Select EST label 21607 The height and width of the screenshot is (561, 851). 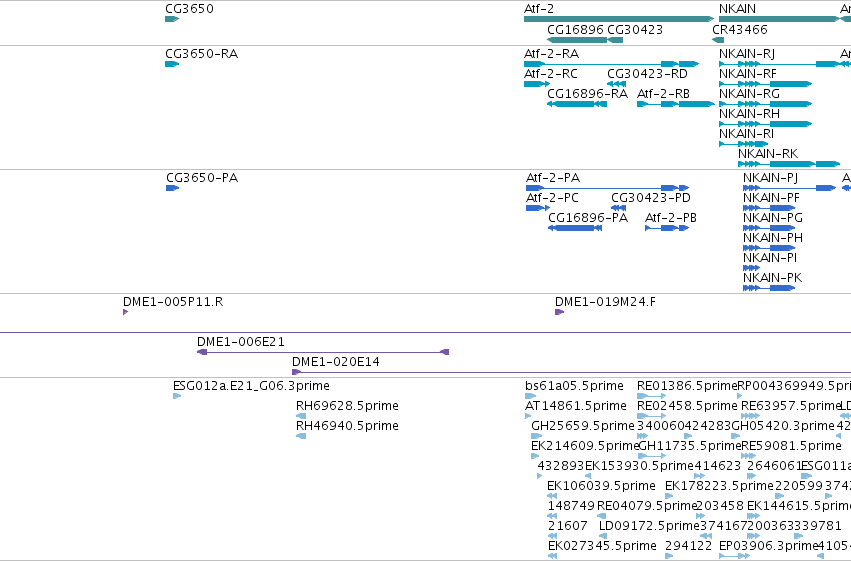(x=568, y=526)
